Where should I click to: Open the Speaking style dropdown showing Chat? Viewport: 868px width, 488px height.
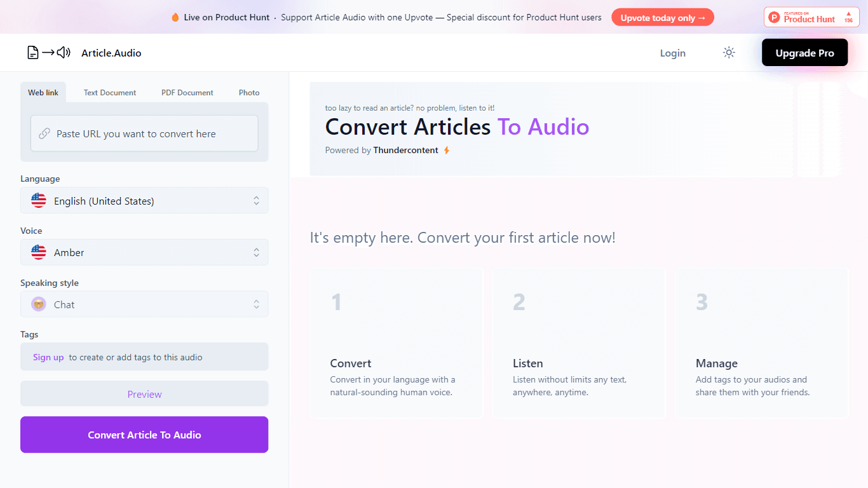tap(144, 304)
